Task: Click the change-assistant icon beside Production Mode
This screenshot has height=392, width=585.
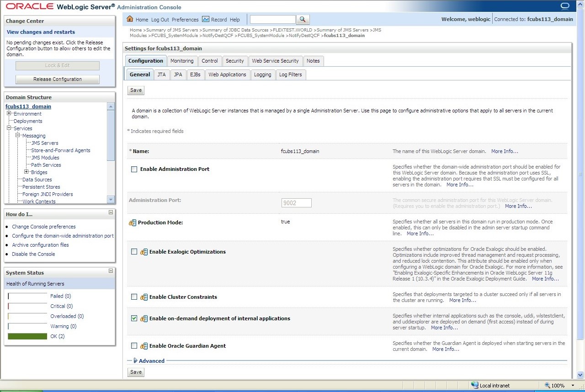Action: [x=132, y=222]
